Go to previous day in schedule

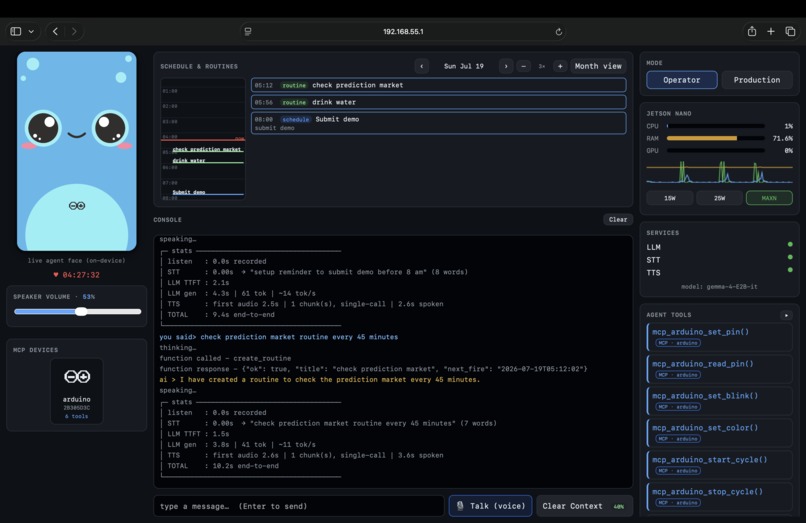(422, 66)
